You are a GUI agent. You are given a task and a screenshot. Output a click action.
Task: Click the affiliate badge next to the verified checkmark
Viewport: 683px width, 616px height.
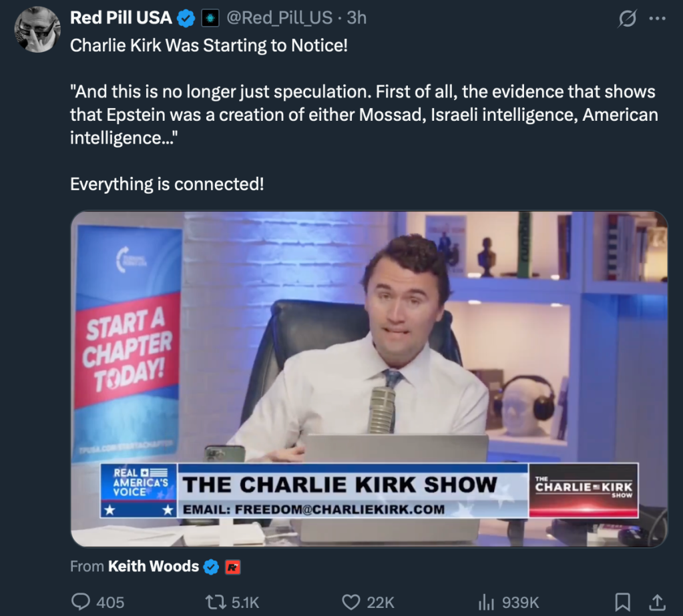click(210, 18)
